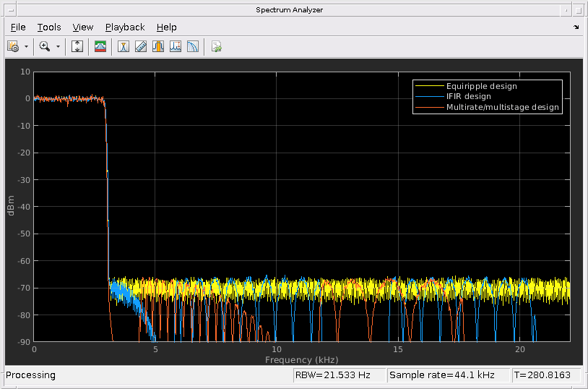Open the Distortion Measurements tool
Viewport: 588px width, 389px height.
[x=193, y=46]
